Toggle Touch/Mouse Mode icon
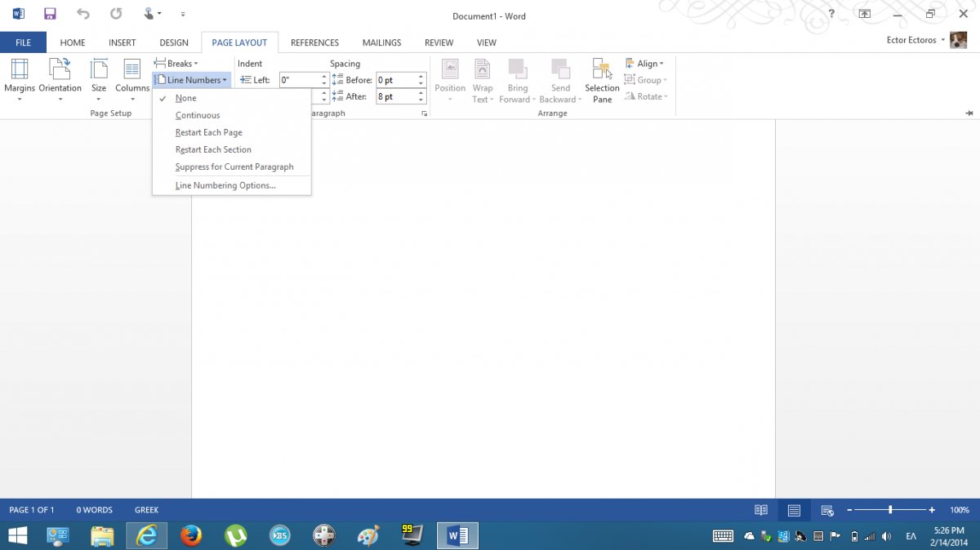The width and height of the screenshot is (980, 550). 149,14
